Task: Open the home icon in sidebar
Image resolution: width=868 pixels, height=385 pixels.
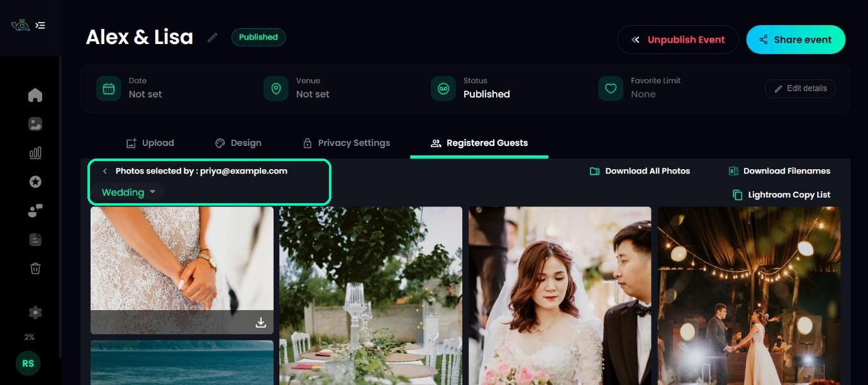Action: (35, 95)
